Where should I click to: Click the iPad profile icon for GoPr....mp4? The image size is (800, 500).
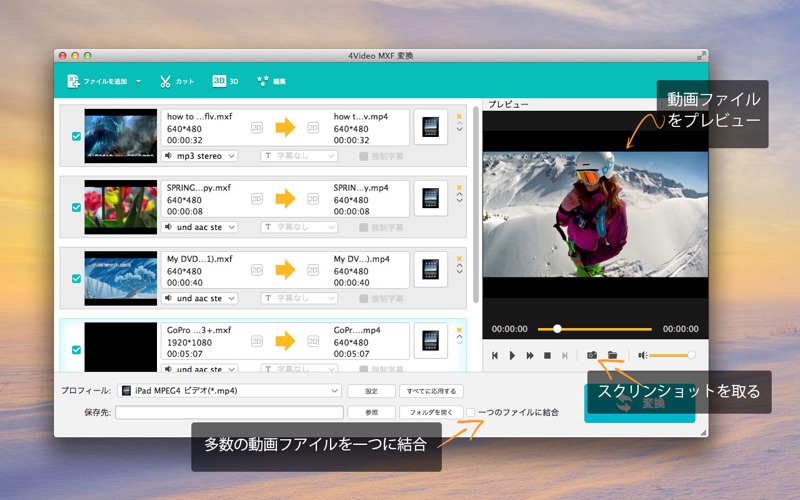(431, 341)
